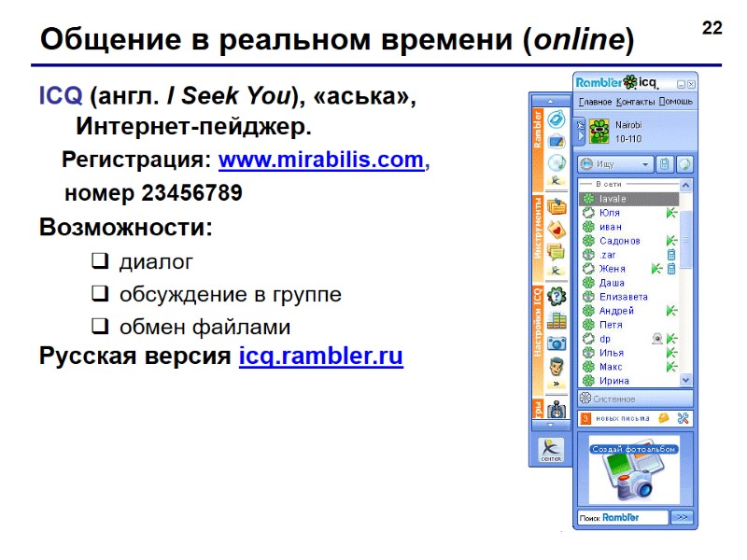The width and height of the screenshot is (747, 560).
Task: Click the equalizer bars icon in sidebar
Action: [556, 320]
